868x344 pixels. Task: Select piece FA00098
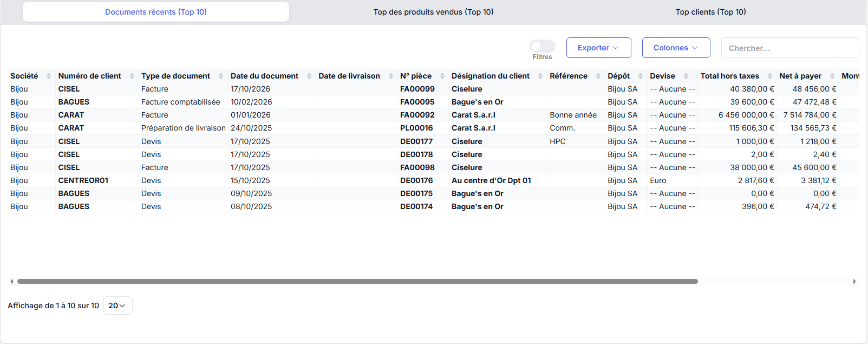pyautogui.click(x=417, y=167)
